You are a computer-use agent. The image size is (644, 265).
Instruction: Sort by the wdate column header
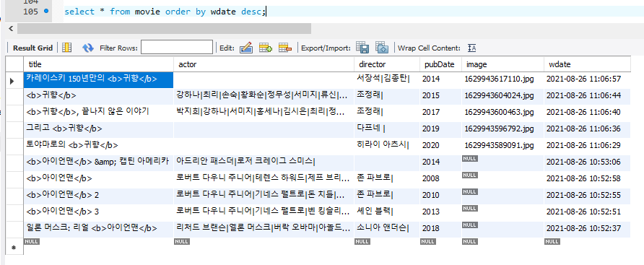(587, 64)
